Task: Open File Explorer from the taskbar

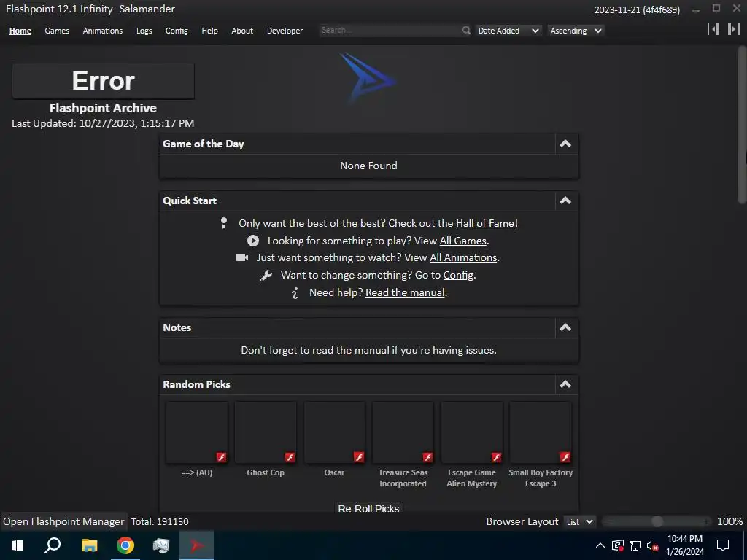Action: tap(89, 545)
